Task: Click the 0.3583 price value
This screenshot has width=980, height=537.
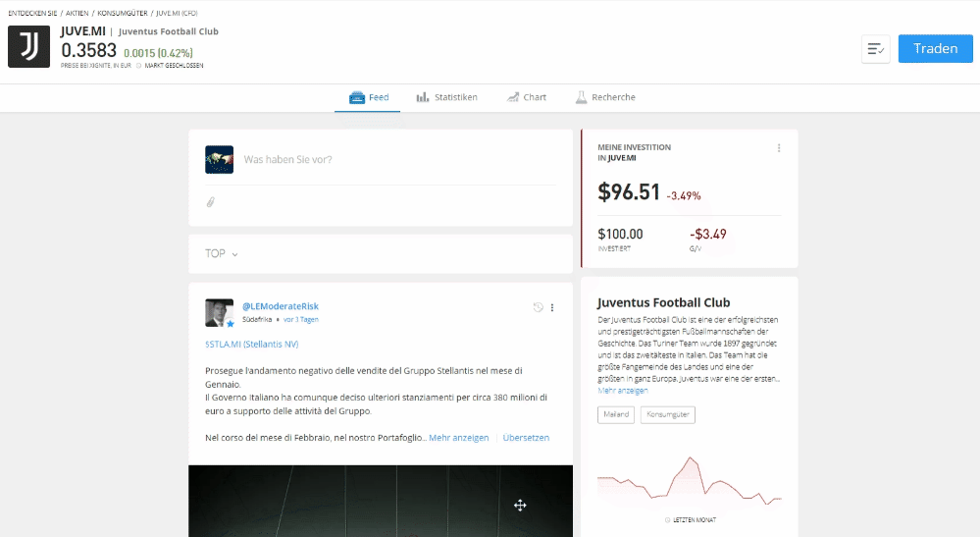Action: click(x=88, y=51)
